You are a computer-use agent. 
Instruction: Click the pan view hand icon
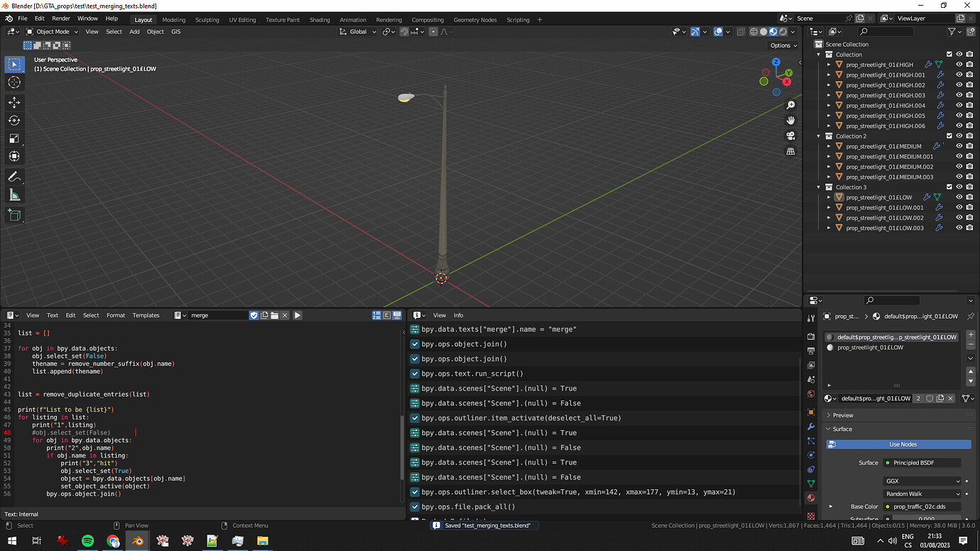tap(790, 121)
